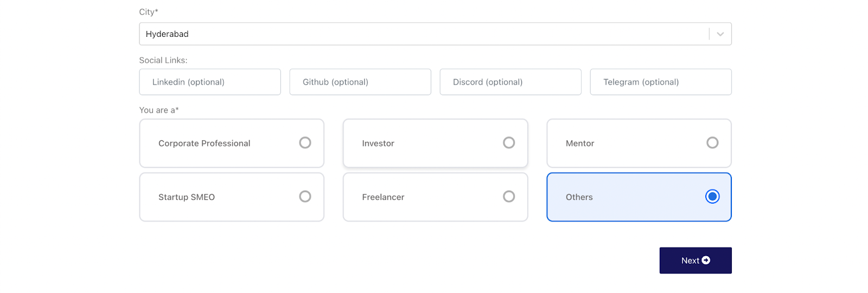Image resolution: width=868 pixels, height=293 pixels.
Task: Pick the Startup SMEO radio circle
Action: click(x=305, y=197)
